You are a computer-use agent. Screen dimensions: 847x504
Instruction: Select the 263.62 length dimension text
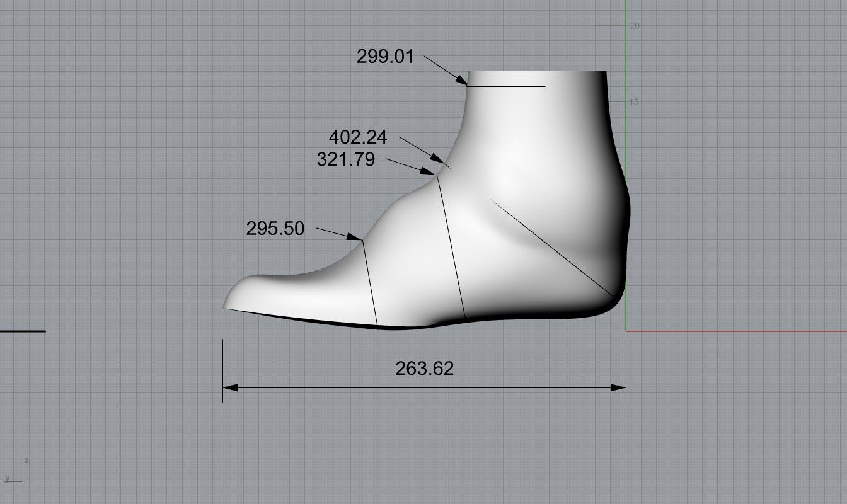(x=424, y=369)
